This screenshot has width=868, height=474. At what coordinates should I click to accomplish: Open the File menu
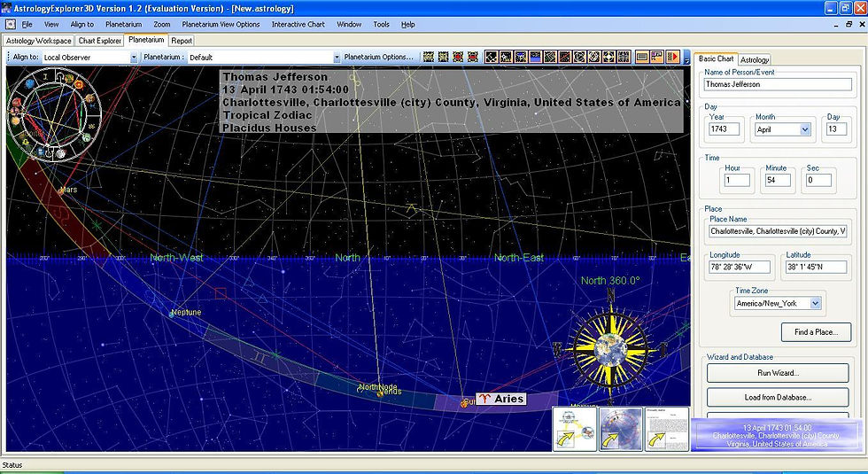pyautogui.click(x=27, y=25)
